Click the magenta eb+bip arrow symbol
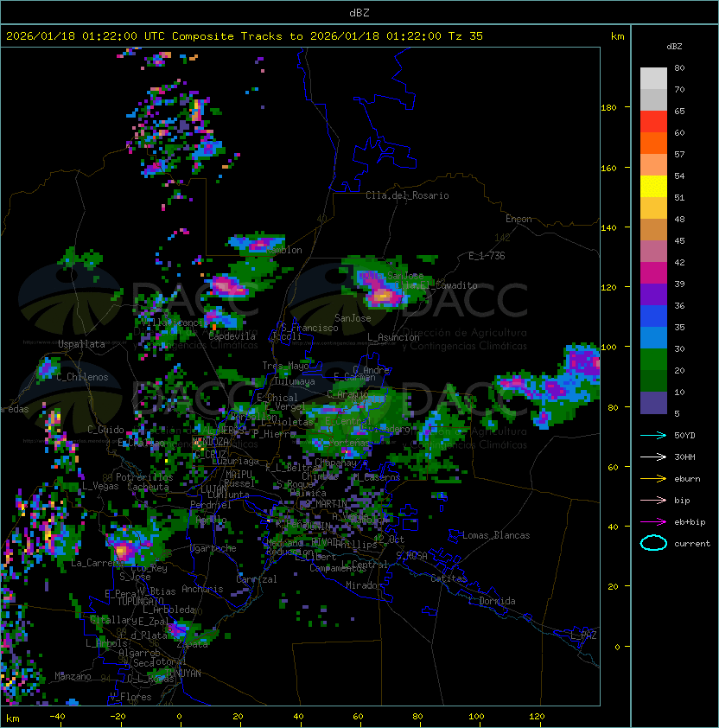Viewport: 719px width, 728px height. coord(653,522)
